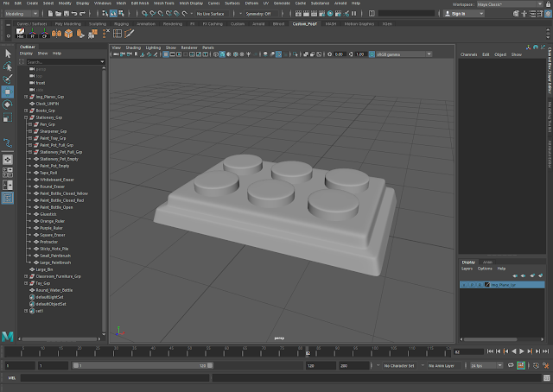553x392 pixels.
Task: Open the Modeling menu set dropdown
Action: coord(21,14)
